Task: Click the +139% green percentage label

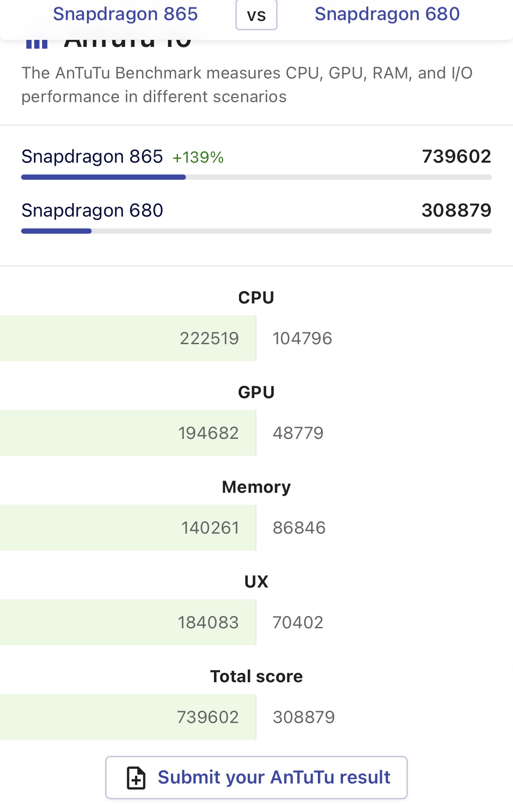Action: pyautogui.click(x=198, y=157)
